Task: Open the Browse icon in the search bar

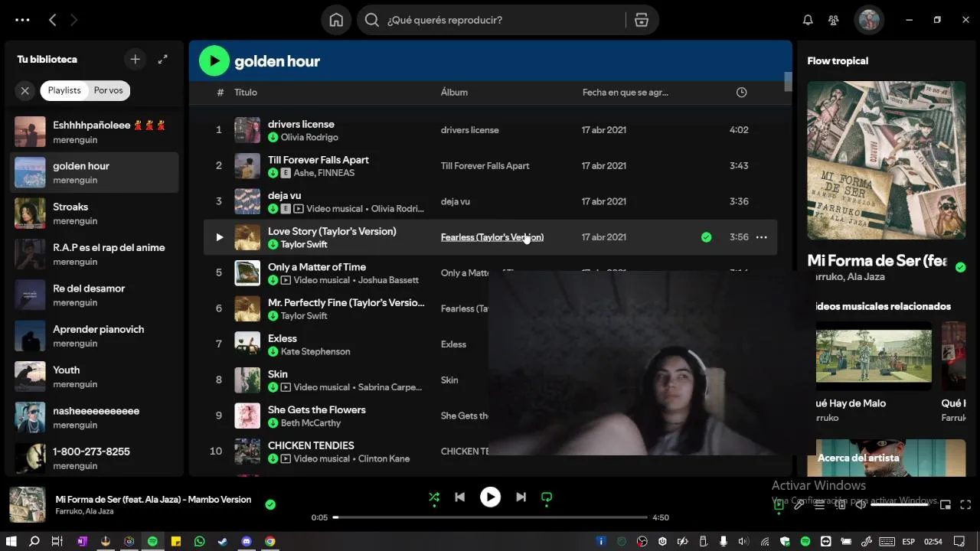Action: pos(642,20)
